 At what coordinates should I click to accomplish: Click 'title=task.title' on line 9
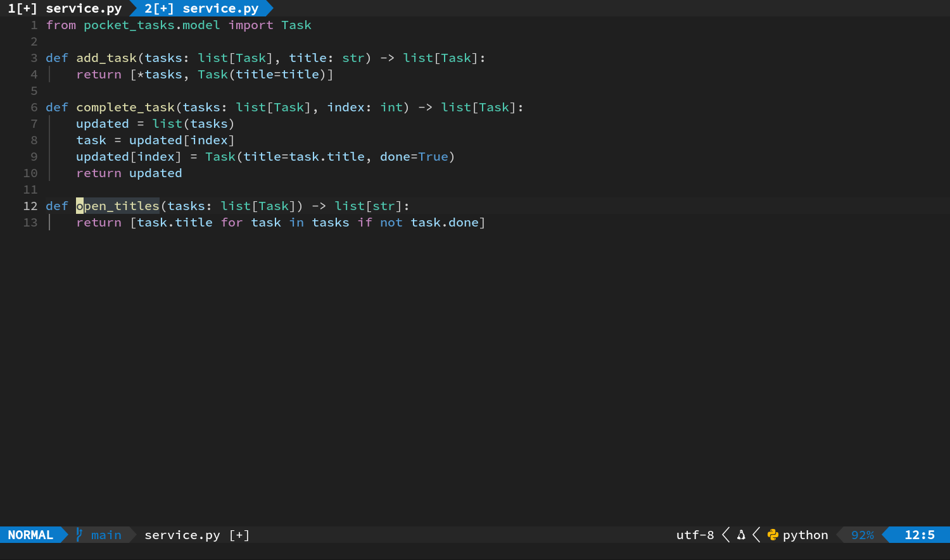coord(304,156)
